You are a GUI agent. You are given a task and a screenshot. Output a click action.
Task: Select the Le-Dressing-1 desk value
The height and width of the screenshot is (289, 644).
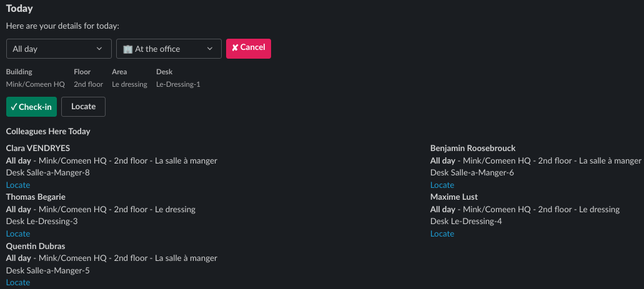coord(178,84)
